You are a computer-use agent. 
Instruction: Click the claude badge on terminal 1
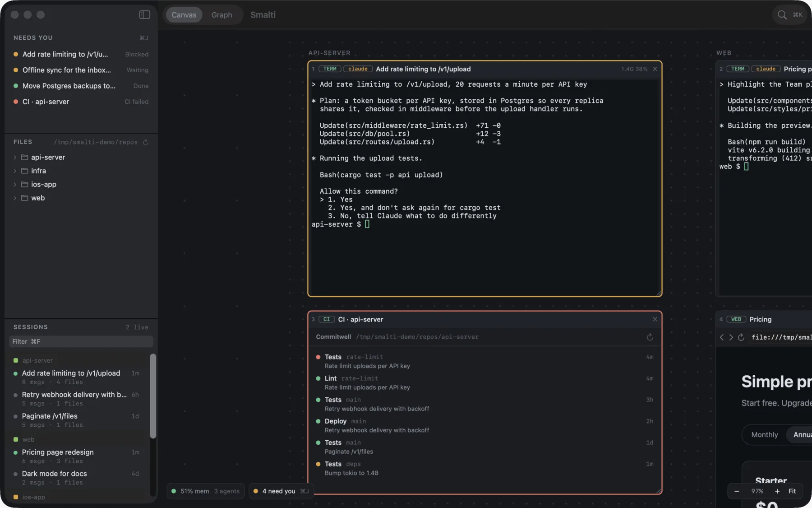coord(358,69)
